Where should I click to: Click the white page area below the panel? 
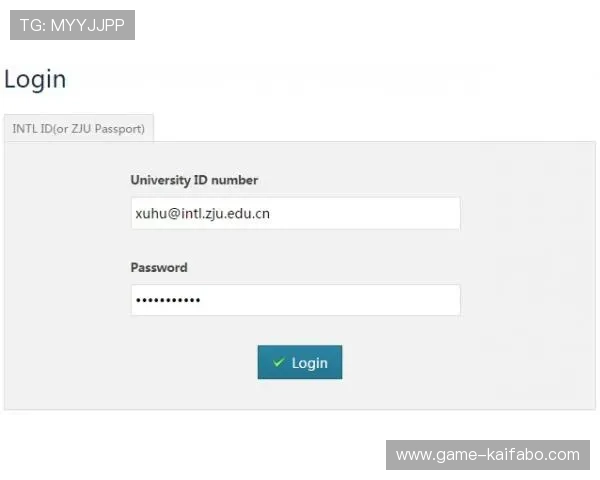[x=191, y=444]
